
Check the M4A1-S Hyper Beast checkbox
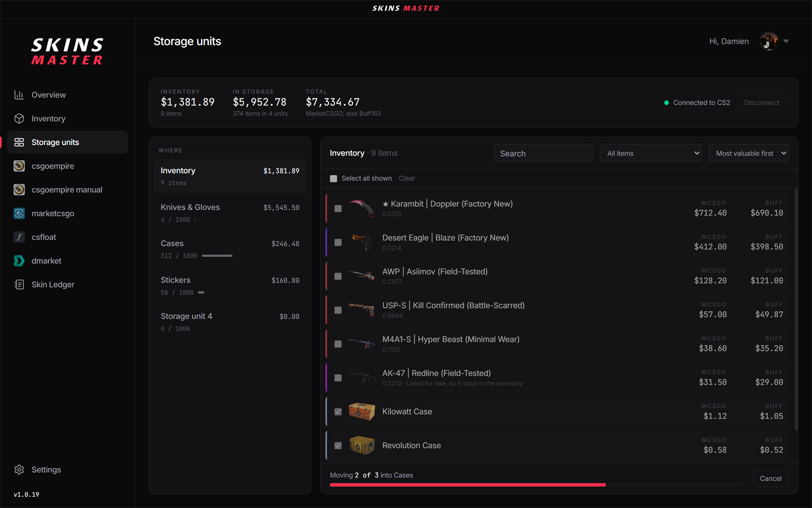point(338,344)
